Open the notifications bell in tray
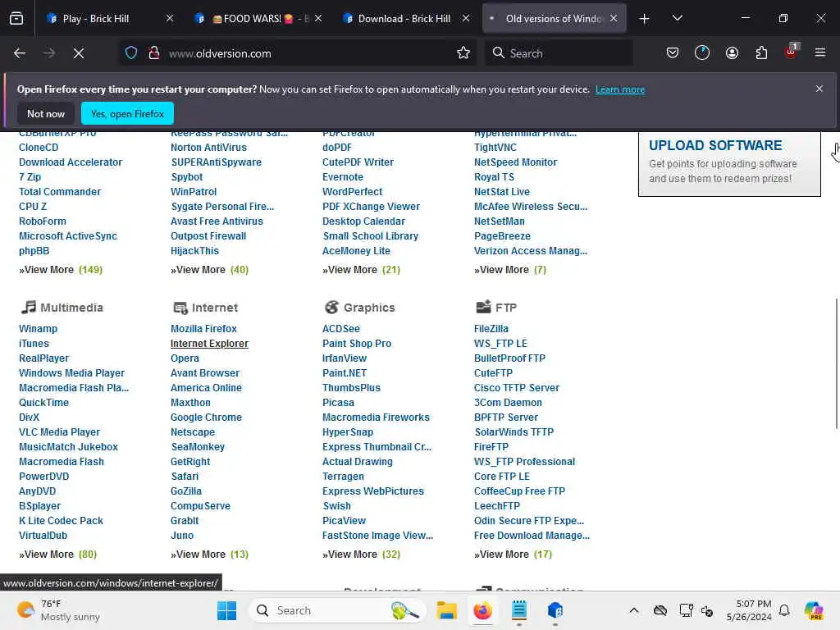This screenshot has height=630, width=840. [784, 610]
